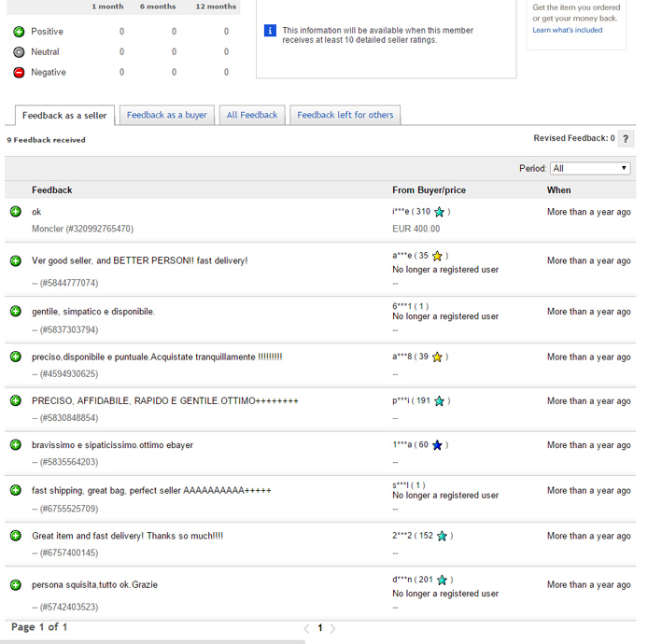Click the green positive icon beside "ok" feedback
This screenshot has height=644, width=662.
16,212
